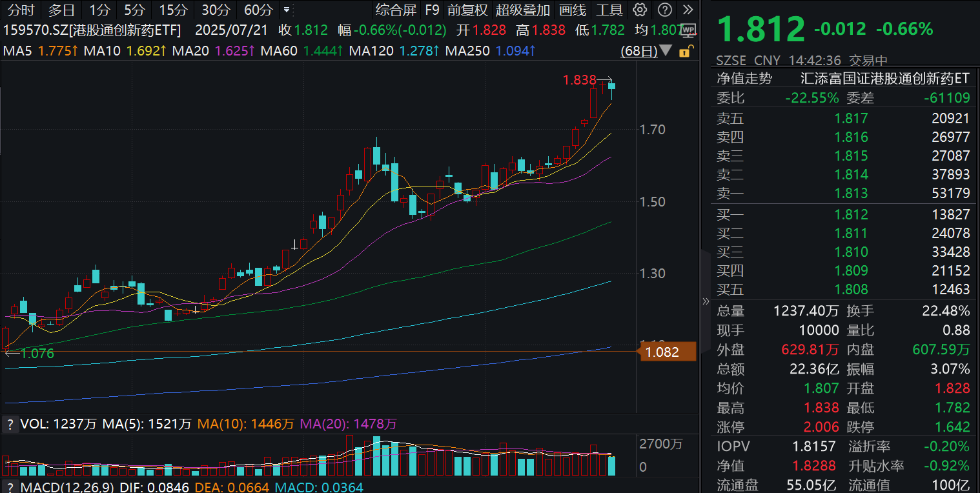Expand hidden tools with double-chevron icon
This screenshot has width=980, height=493.
click(x=687, y=10)
